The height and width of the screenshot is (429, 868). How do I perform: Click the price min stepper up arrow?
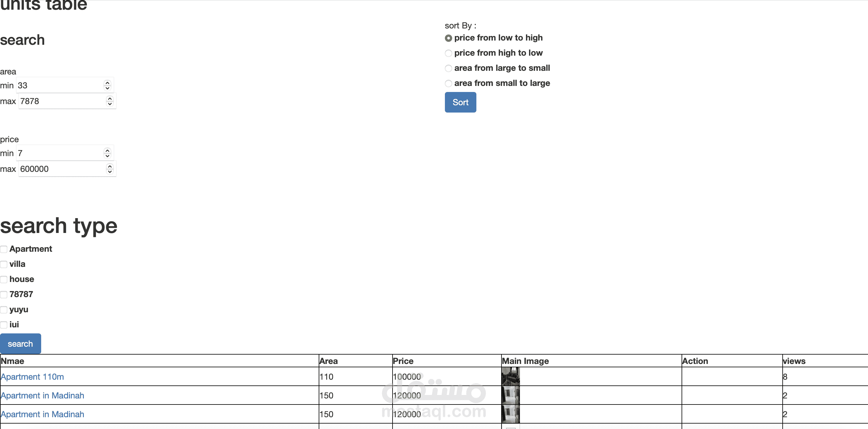[108, 150]
